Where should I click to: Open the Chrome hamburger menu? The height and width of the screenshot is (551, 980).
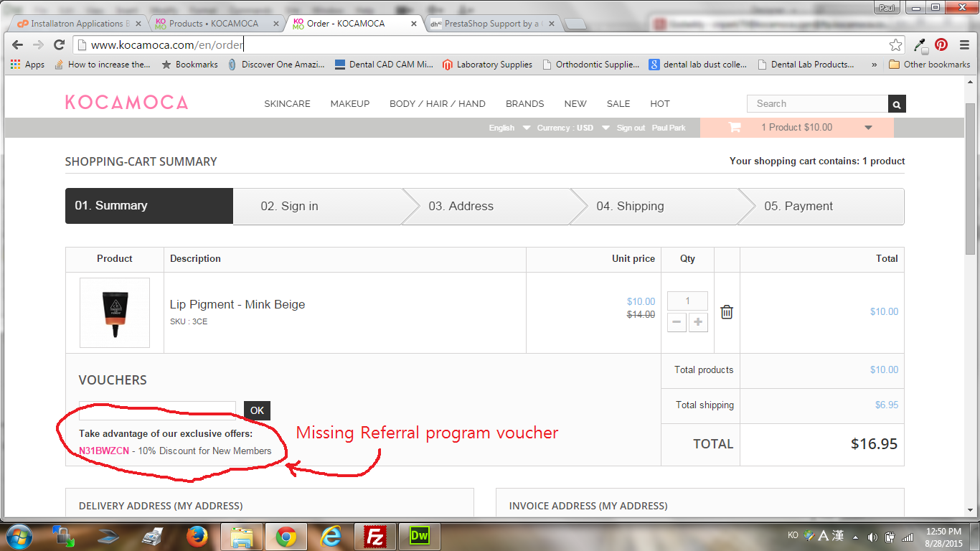point(963,45)
